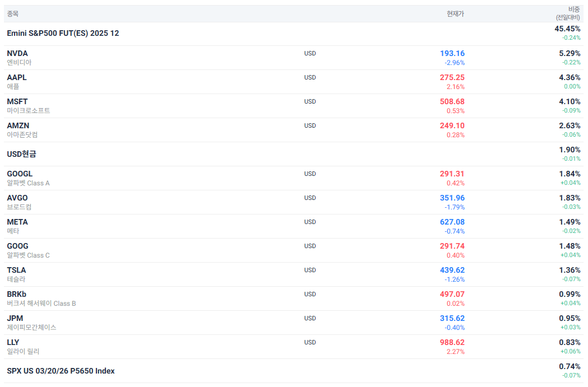Click JPM weight 0.95%
The height and width of the screenshot is (387, 588).
[x=570, y=318]
